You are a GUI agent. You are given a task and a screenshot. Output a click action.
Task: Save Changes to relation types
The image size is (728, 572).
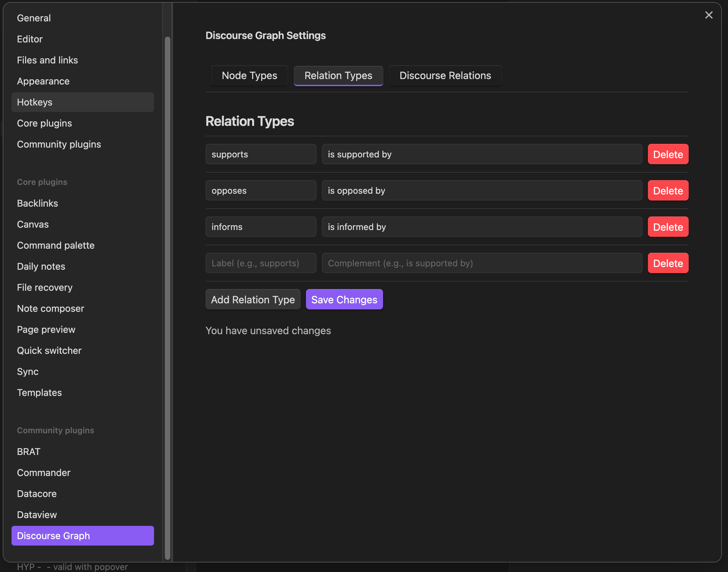click(344, 300)
